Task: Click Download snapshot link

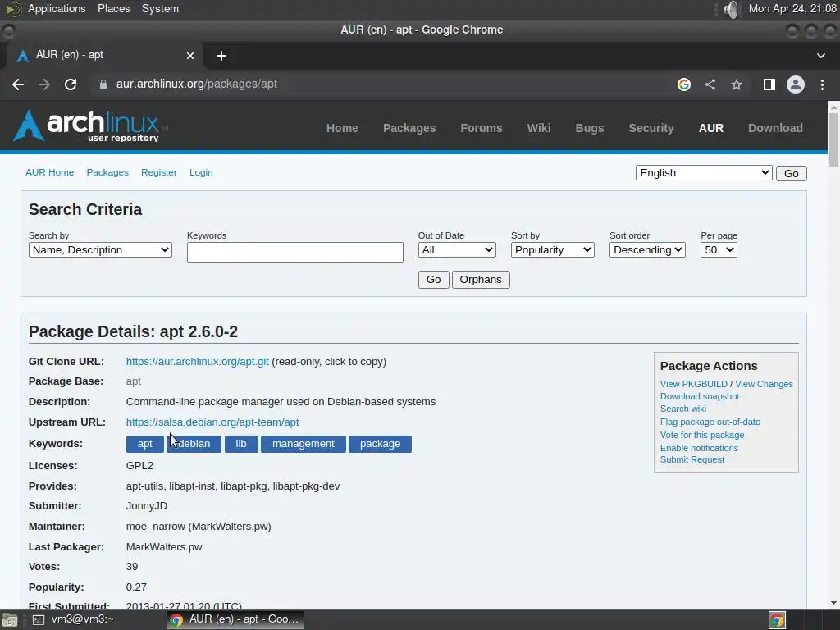Action: (699, 396)
